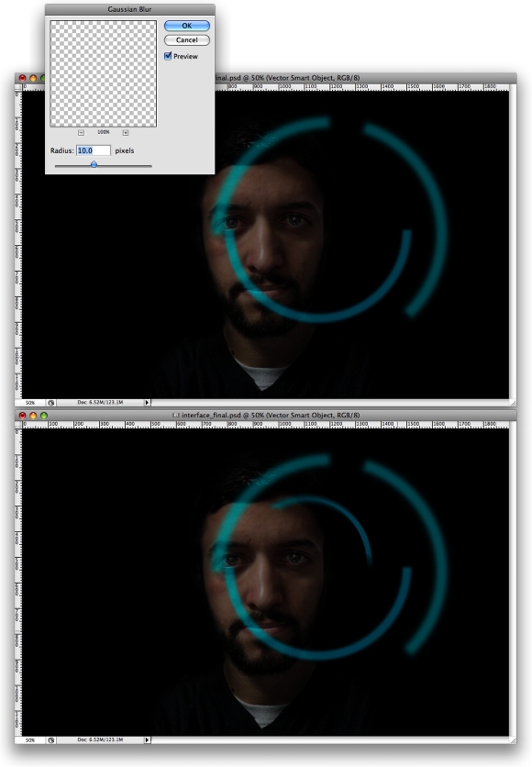Close the lower interface_final.psd window
Viewport: 532px width, 767px height.
22,416
